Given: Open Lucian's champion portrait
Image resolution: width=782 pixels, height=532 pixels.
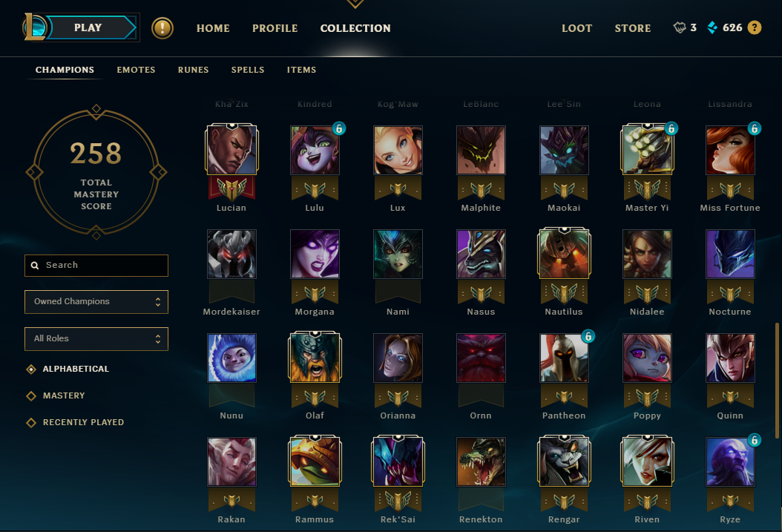Looking at the screenshot, I should (x=231, y=150).
